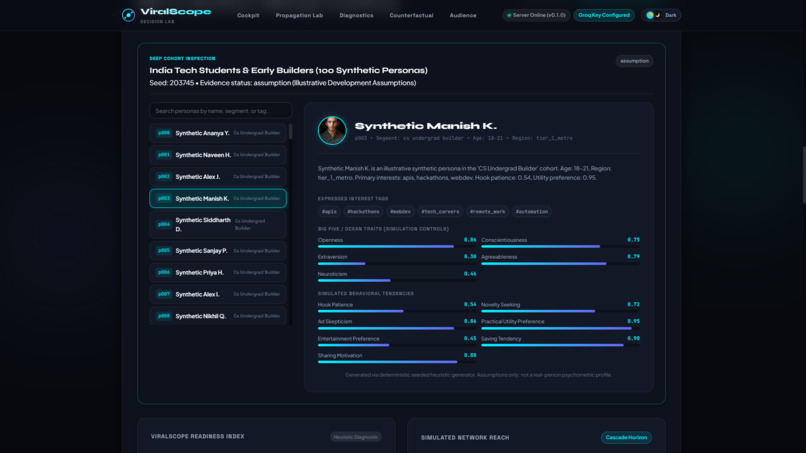Switch to Propagation Lab
This screenshot has height=453, width=806.
pos(299,15)
